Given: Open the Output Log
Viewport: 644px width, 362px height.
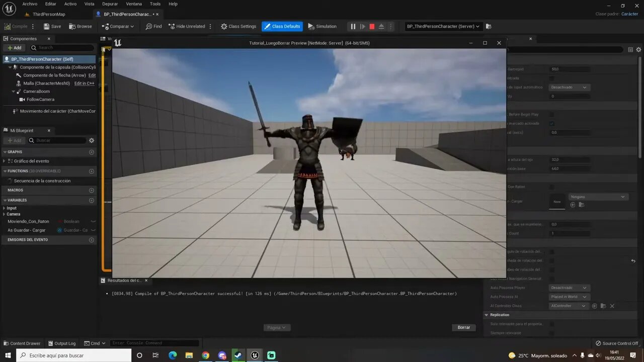Looking at the screenshot, I should click(x=61, y=343).
